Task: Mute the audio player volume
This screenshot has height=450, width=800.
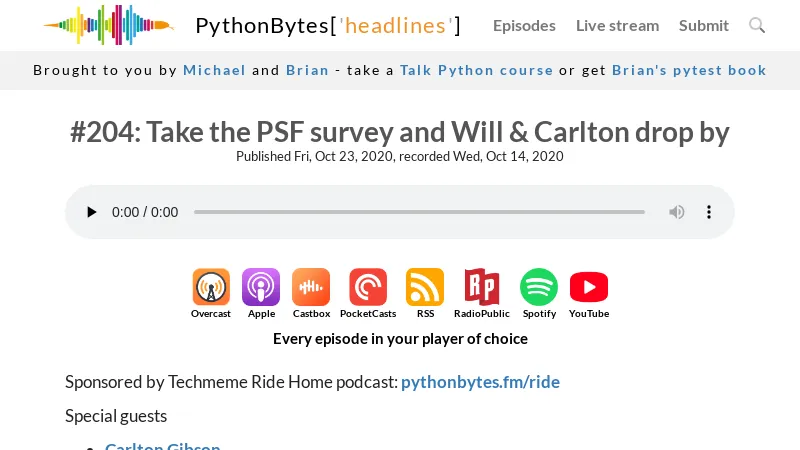Action: coord(677,212)
